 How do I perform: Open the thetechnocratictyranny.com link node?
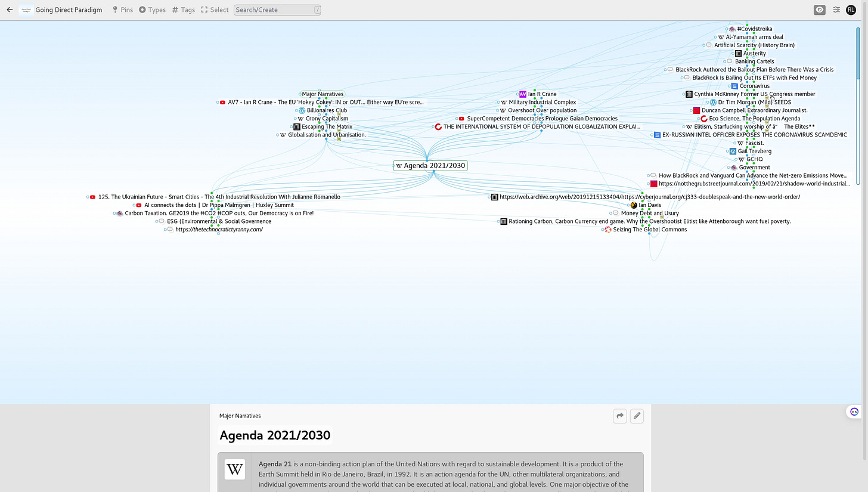pos(215,230)
